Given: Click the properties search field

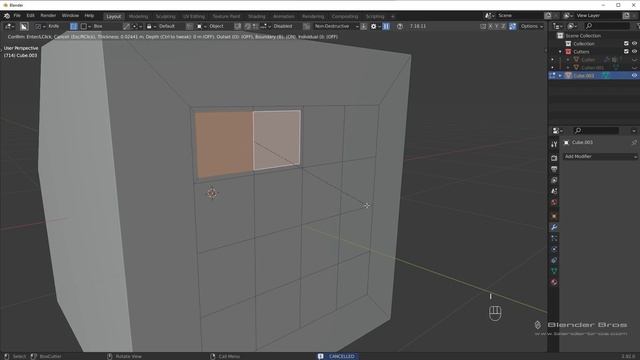Looking at the screenshot, I should (596, 131).
